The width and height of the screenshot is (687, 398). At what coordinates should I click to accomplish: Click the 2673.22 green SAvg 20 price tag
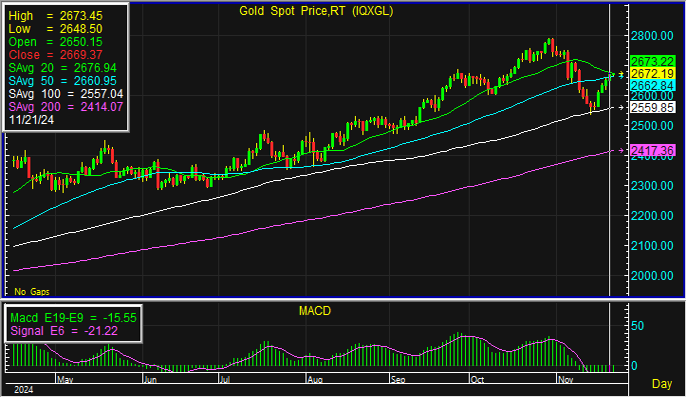(652, 61)
